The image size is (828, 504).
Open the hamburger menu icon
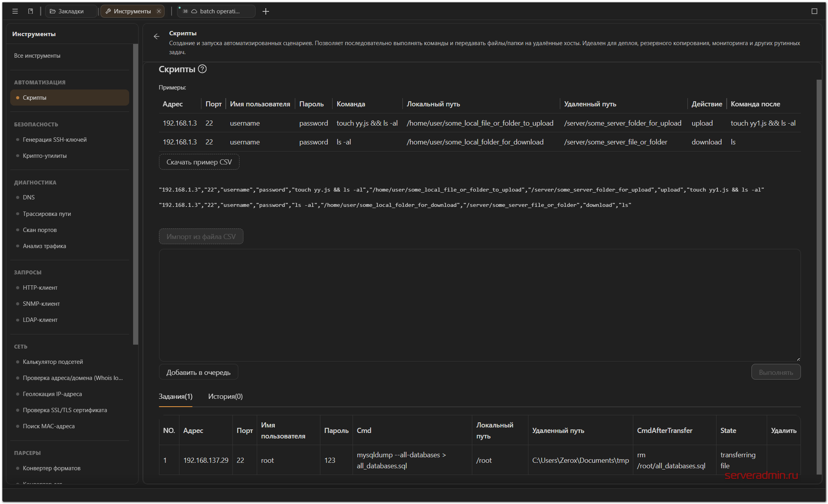[15, 11]
